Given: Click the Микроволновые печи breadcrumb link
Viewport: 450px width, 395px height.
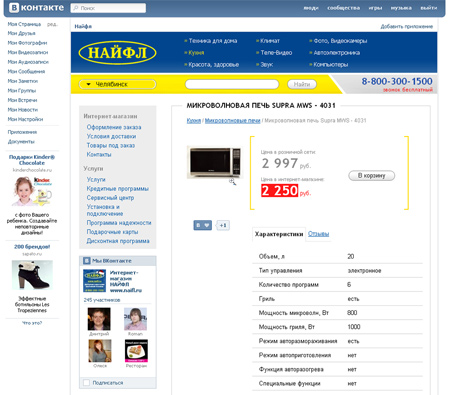Looking at the screenshot, I should click(x=232, y=120).
